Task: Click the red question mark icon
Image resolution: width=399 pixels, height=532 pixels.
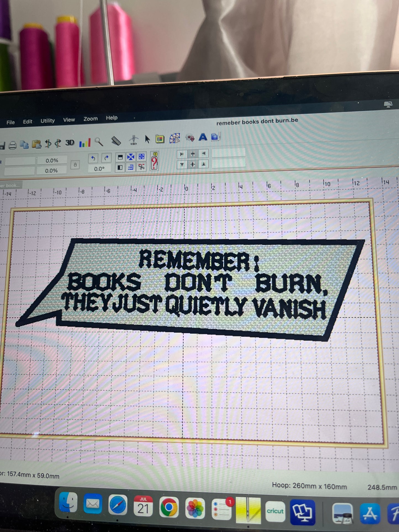Action: (x=154, y=161)
